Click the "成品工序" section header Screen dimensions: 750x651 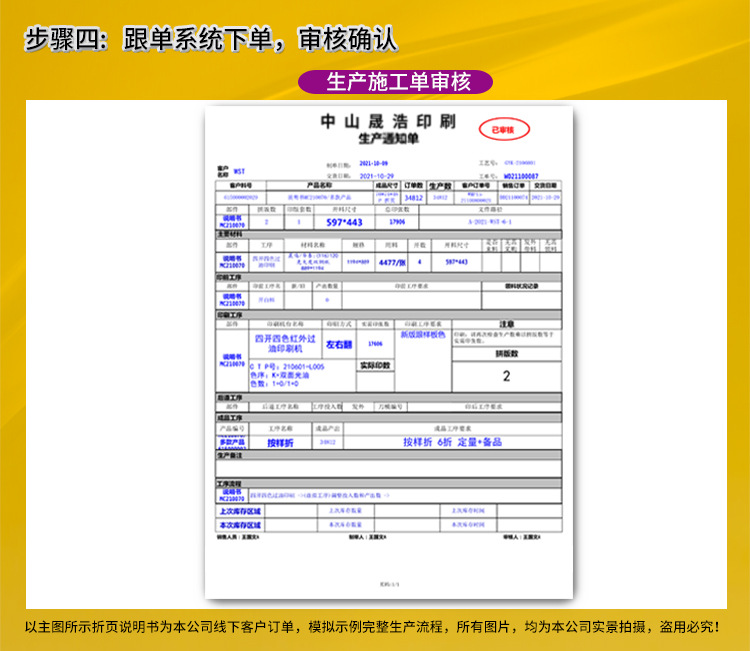click(388, 418)
